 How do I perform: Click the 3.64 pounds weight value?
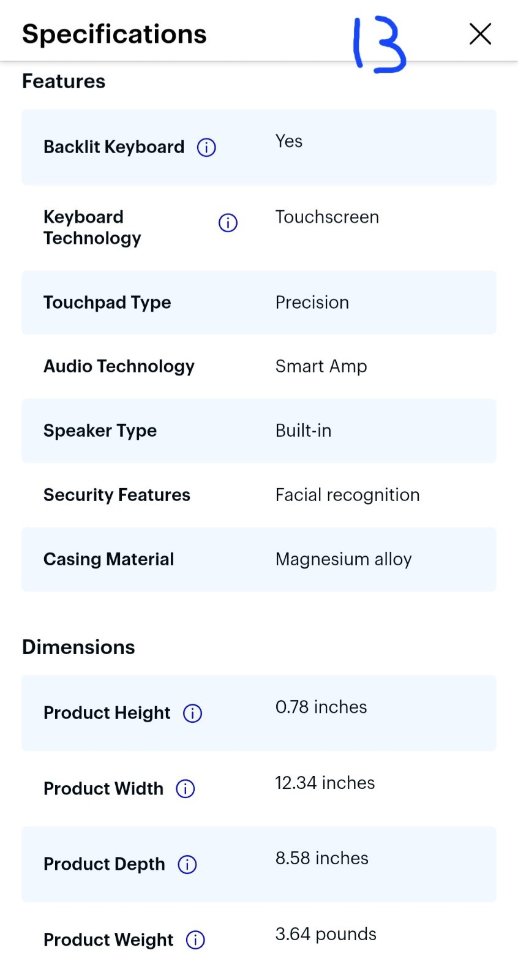pyautogui.click(x=326, y=934)
